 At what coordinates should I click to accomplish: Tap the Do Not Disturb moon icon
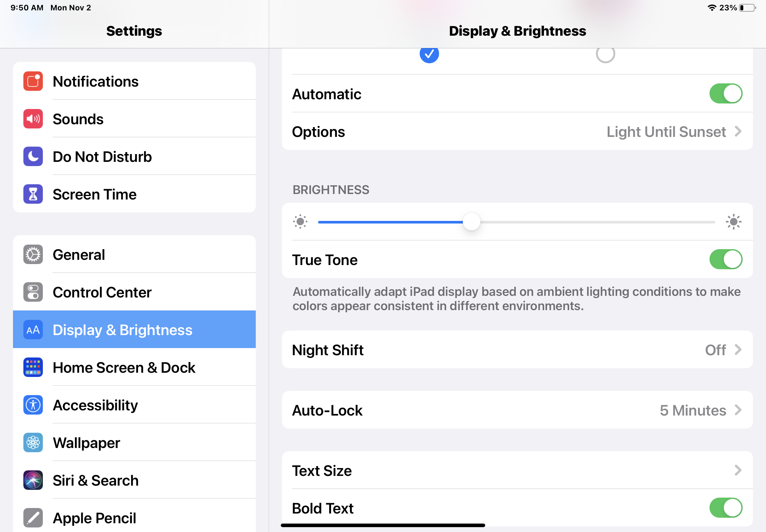pos(33,156)
